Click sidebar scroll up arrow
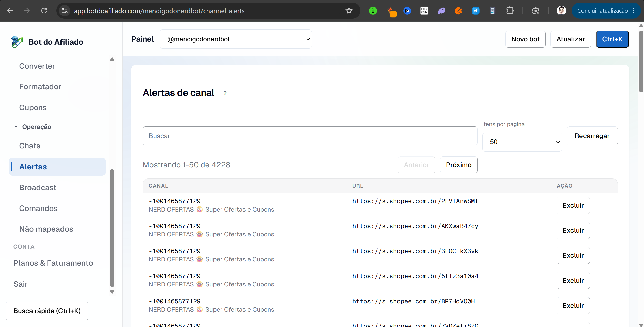 click(112, 59)
